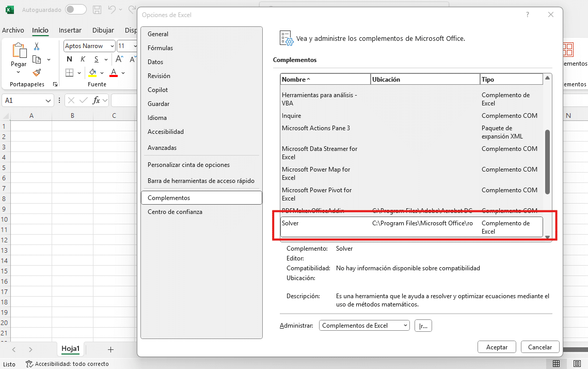Image resolution: width=588 pixels, height=369 pixels.
Task: Open Insert Function with the fx icon
Action: 97,100
